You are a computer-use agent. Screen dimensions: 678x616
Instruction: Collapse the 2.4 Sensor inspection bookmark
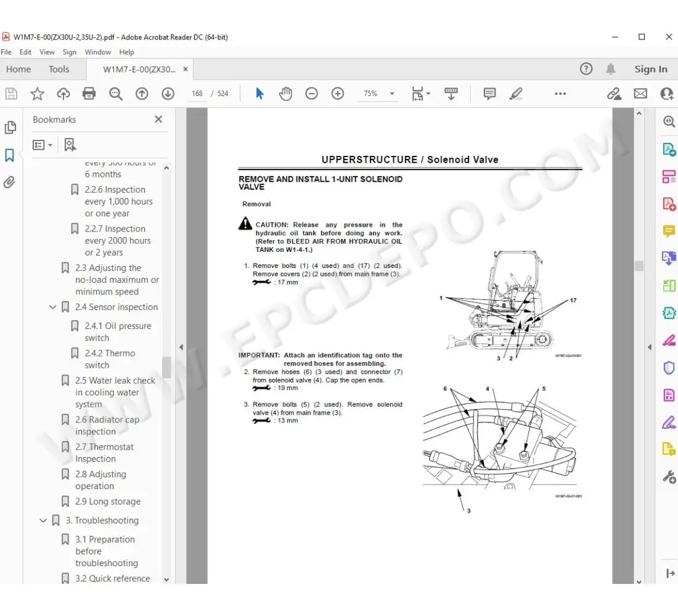tap(53, 307)
